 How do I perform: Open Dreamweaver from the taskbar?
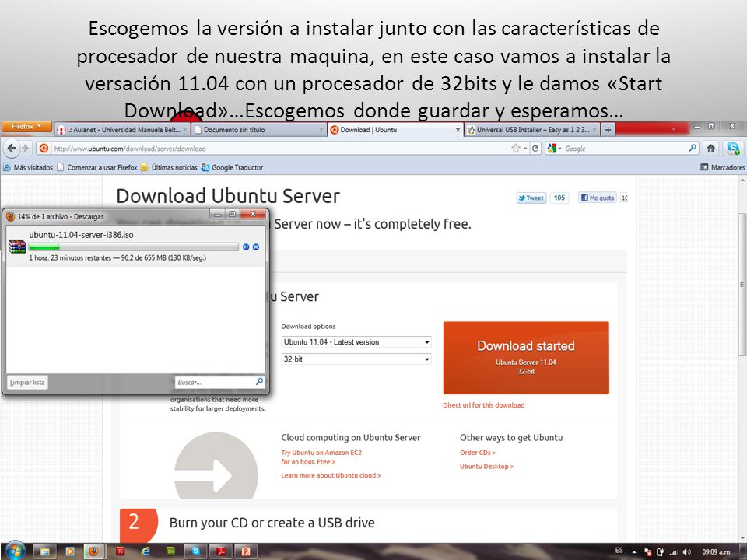point(170,551)
